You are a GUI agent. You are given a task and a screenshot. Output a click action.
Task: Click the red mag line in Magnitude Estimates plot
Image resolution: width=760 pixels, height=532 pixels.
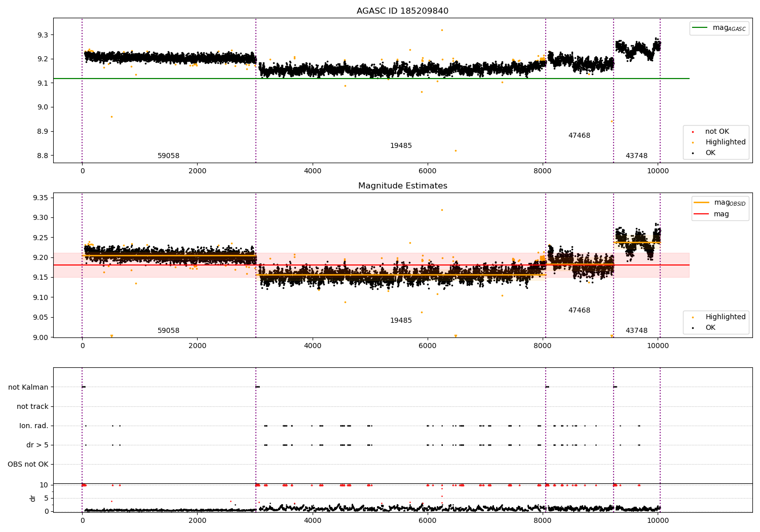(x=371, y=265)
